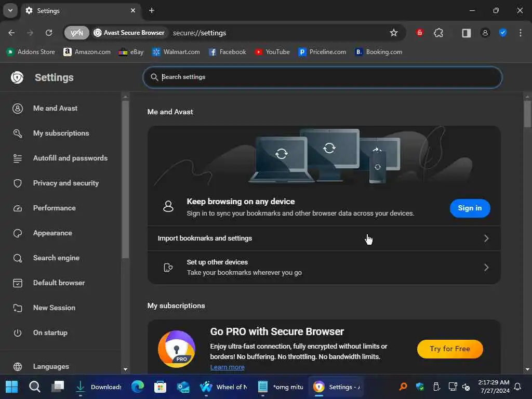The height and width of the screenshot is (399, 532).
Task: Open the three-dot browser menu
Action: click(521, 33)
